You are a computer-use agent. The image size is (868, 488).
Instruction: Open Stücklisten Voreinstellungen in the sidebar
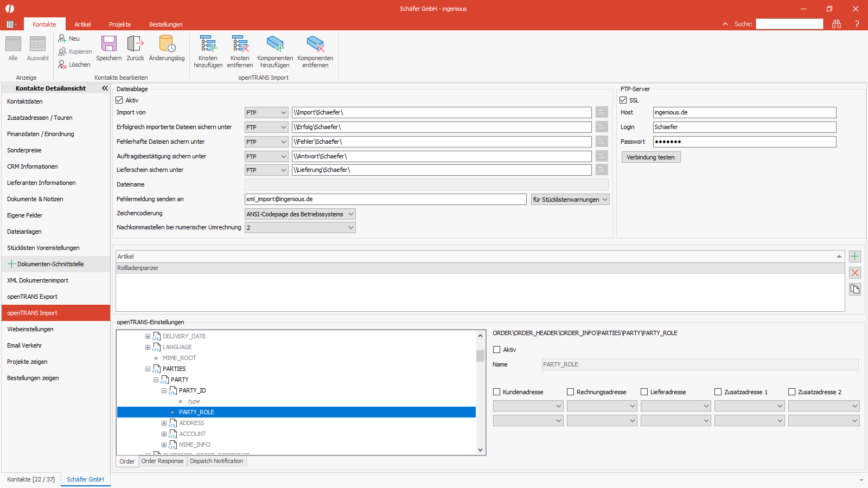pos(56,248)
